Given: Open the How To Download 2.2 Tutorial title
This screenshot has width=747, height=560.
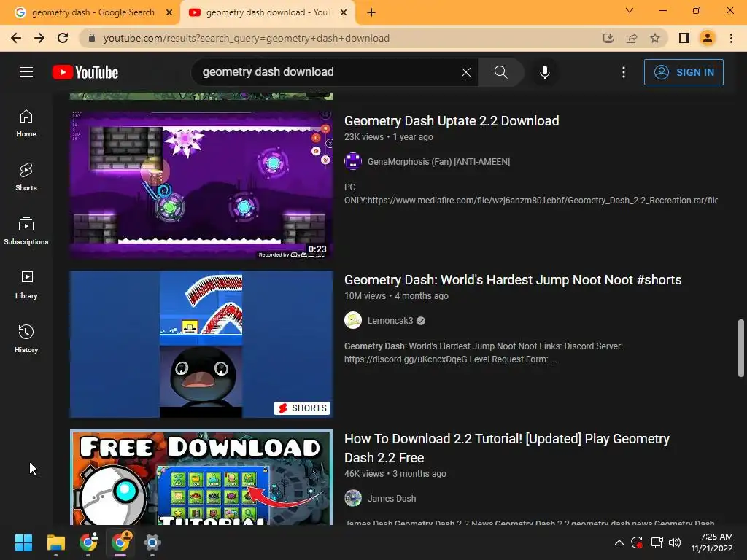Looking at the screenshot, I should (506, 448).
